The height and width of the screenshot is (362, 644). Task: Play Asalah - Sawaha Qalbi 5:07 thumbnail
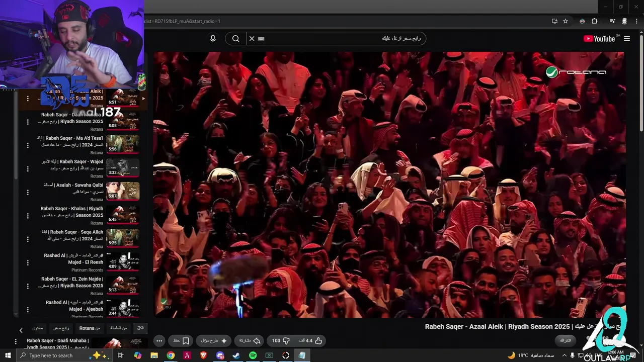click(x=123, y=191)
